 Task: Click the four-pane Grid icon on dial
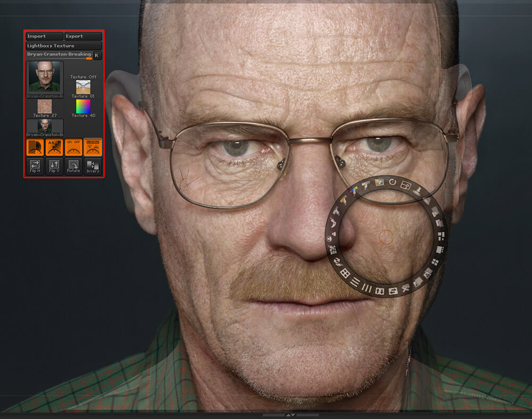(x=345, y=273)
